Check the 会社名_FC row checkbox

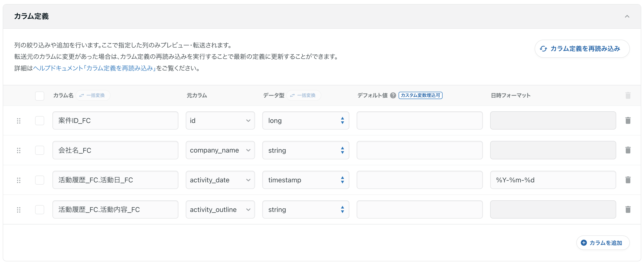click(39, 150)
